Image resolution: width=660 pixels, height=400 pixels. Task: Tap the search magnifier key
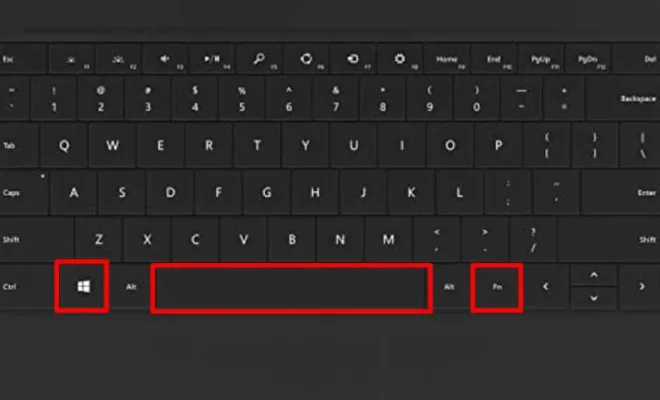tap(259, 59)
